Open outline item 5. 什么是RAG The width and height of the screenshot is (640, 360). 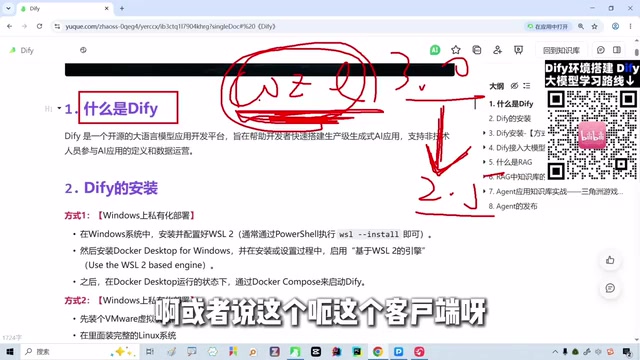510,162
